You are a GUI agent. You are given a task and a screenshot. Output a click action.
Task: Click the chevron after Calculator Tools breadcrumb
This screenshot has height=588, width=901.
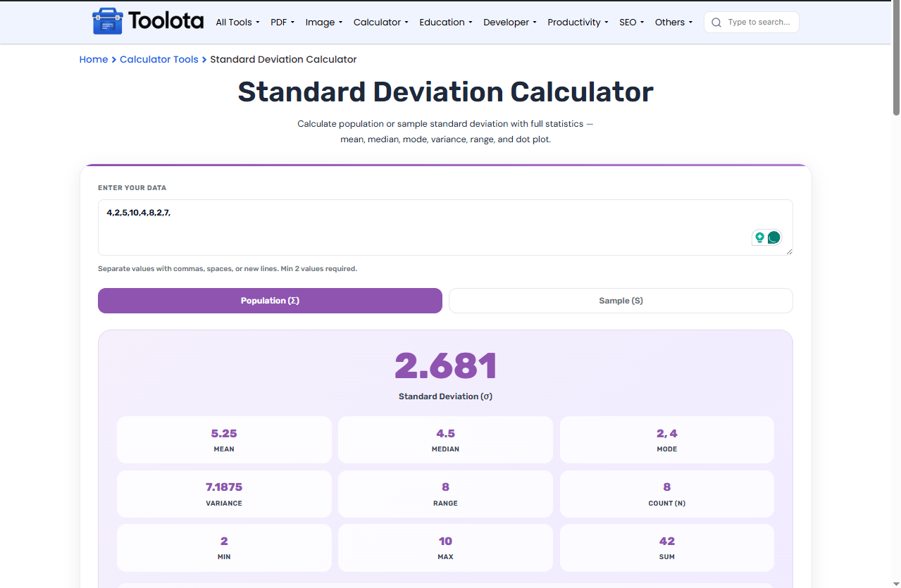204,60
